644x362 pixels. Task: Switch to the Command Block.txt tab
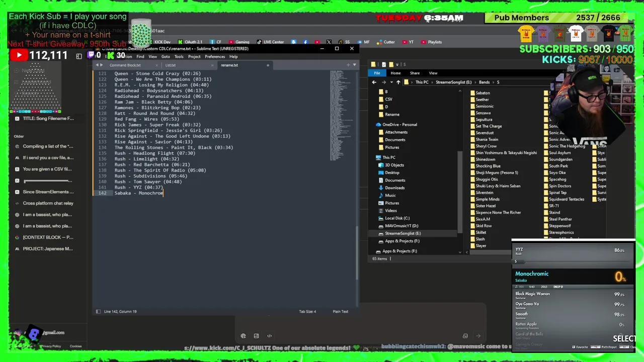pos(125,65)
